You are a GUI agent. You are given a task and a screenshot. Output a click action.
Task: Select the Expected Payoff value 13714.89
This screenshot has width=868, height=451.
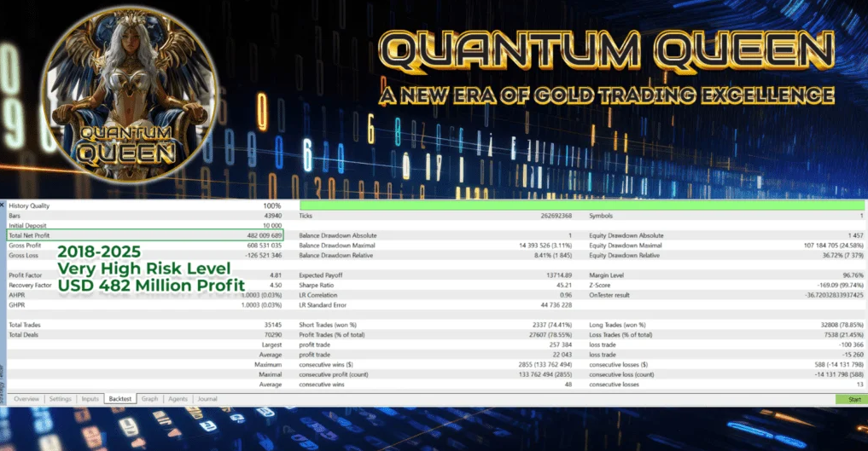[559, 275]
